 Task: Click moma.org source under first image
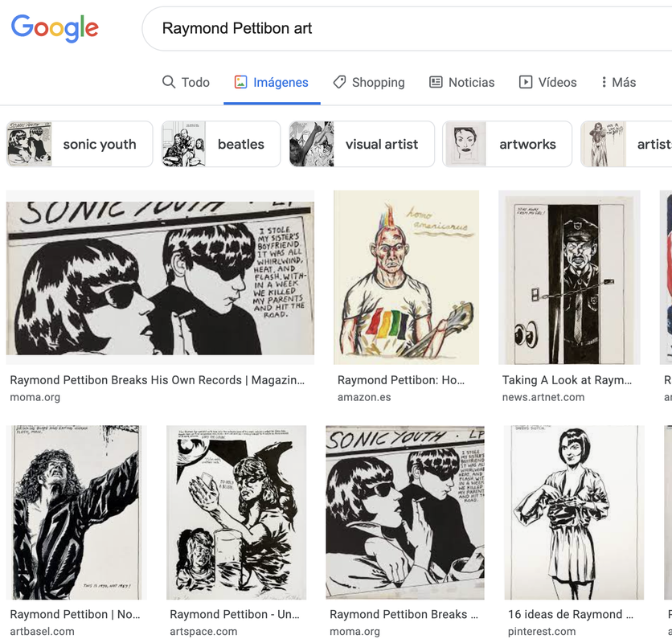[35, 397]
